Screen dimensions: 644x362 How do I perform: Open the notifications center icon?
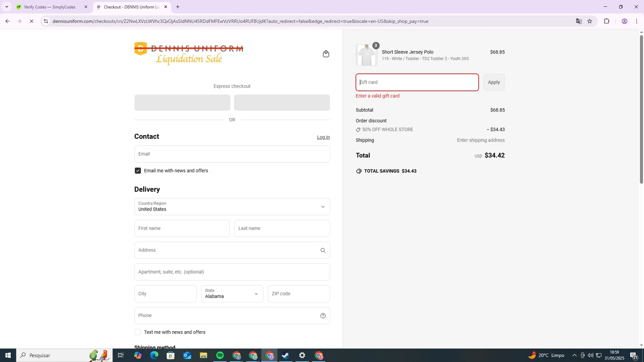pos(634,356)
